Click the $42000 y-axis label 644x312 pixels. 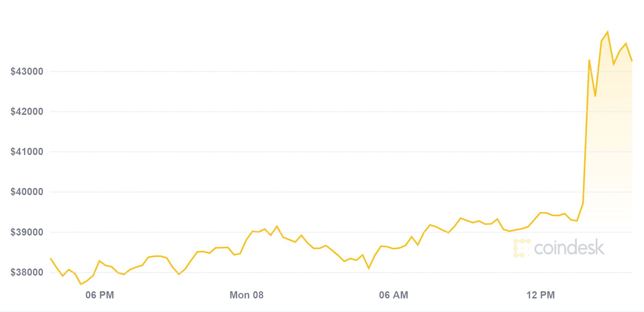click(27, 111)
